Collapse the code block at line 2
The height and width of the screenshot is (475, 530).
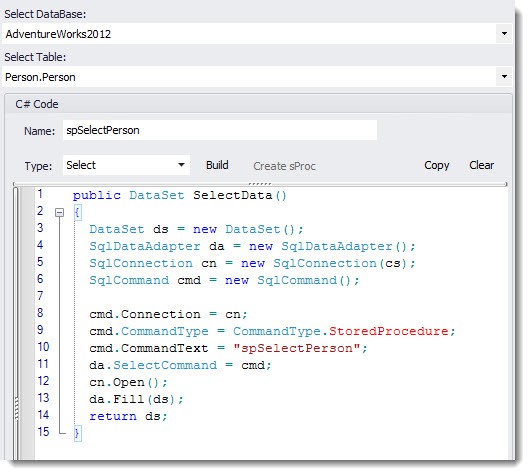[59, 213]
